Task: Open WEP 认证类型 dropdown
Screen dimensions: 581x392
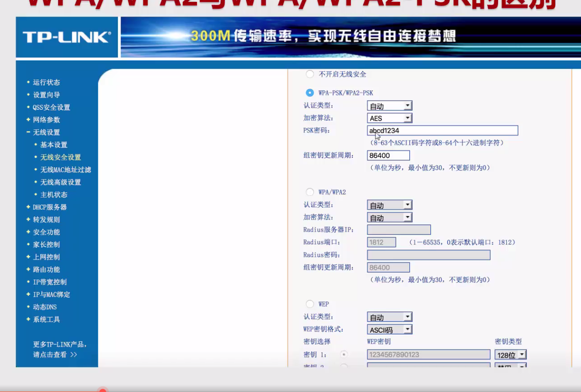Action: click(x=390, y=317)
